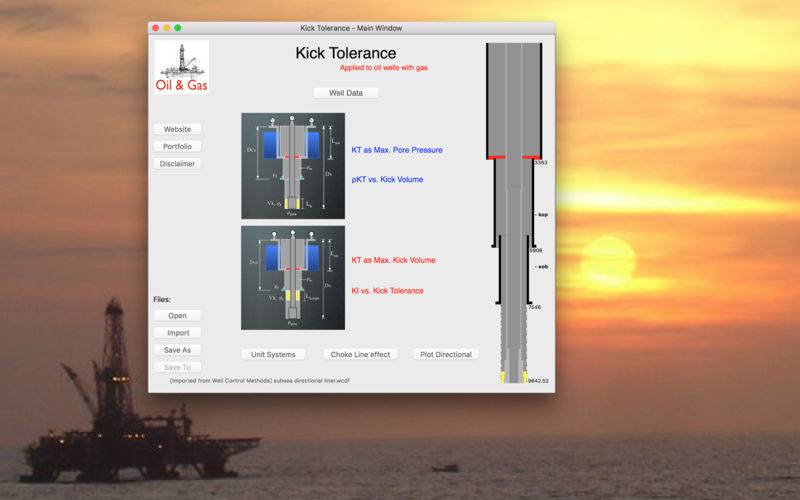Open KI vs. Kick Tolerance

[387, 291]
